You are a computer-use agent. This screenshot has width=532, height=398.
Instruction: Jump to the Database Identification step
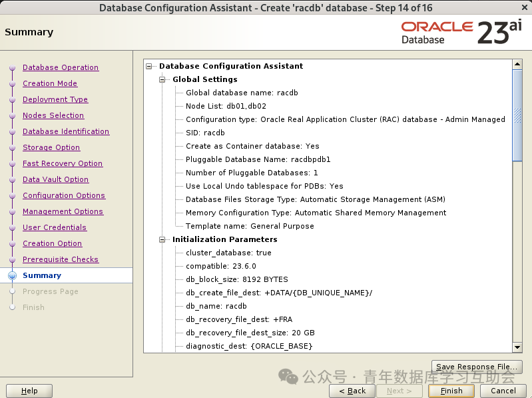[x=66, y=131]
